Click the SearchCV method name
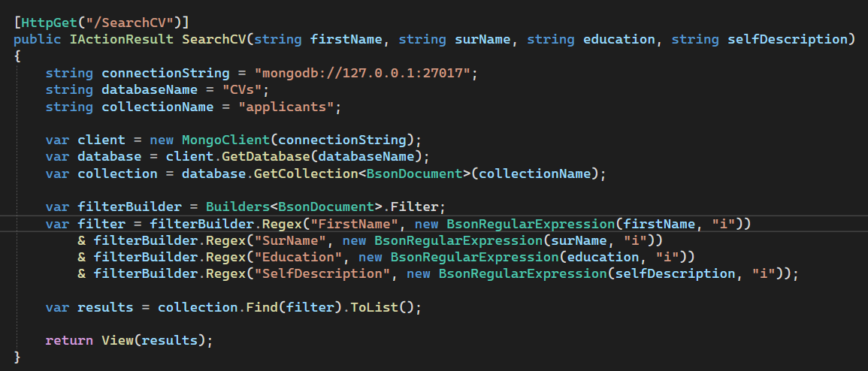This screenshot has height=371, width=868. tap(214, 39)
